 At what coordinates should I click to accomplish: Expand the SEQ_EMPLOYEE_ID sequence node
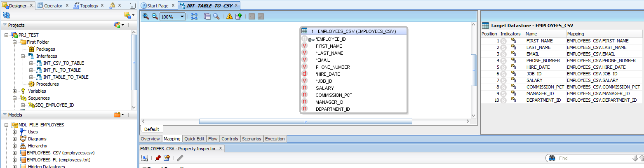[x=23, y=105]
